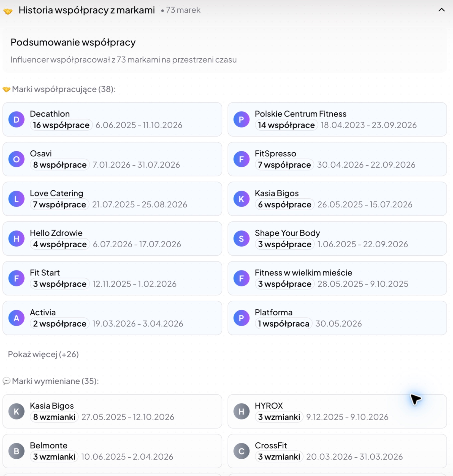
Task: Click the 'Podsumowanie współpracy' heading
Action: pos(73,42)
